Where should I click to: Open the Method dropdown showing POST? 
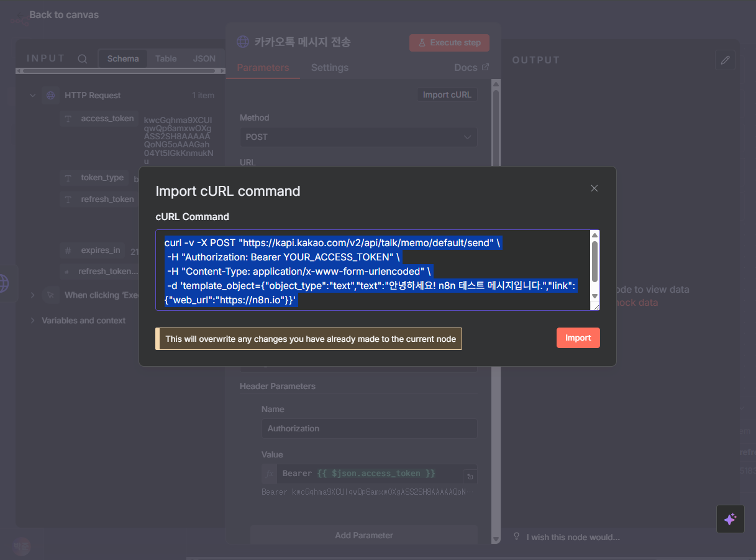358,137
